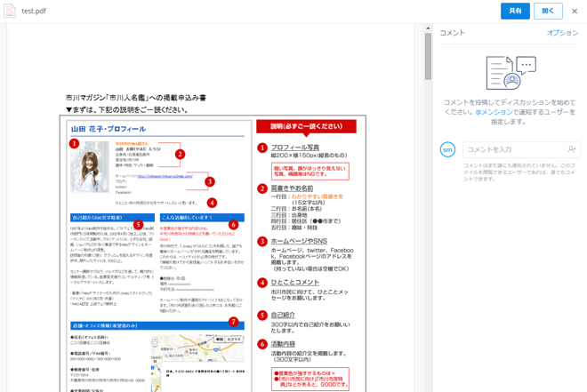587x392 pixels.
Task: Click the 自己紹介 explanation heading
Action: (283, 315)
